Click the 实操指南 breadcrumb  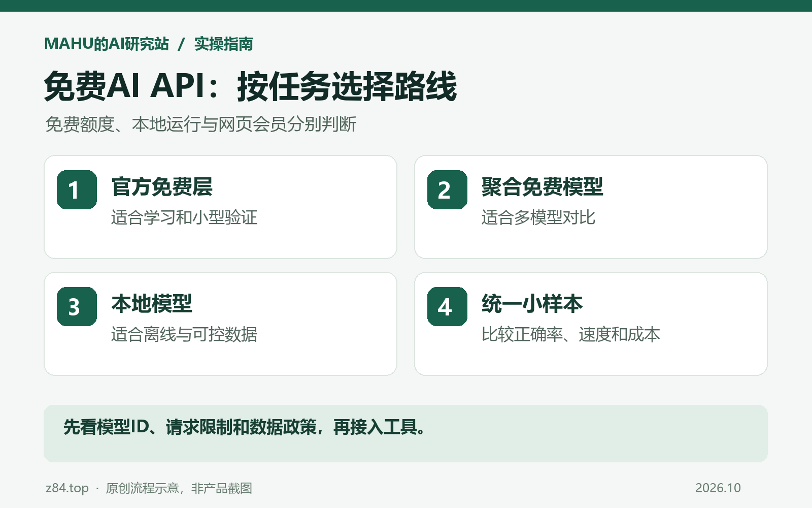tap(224, 44)
